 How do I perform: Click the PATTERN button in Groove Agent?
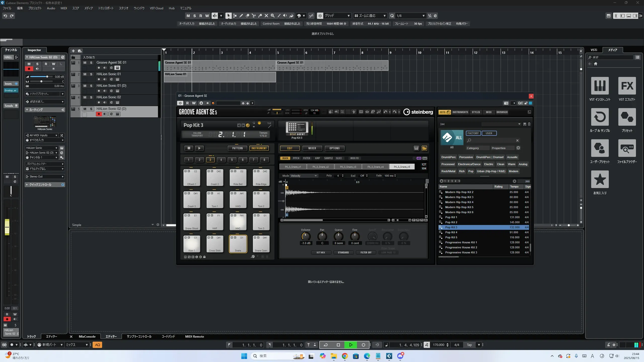point(237,148)
